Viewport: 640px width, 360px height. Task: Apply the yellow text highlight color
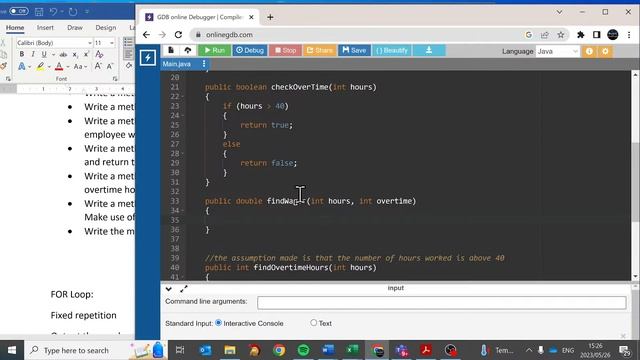(x=40, y=67)
